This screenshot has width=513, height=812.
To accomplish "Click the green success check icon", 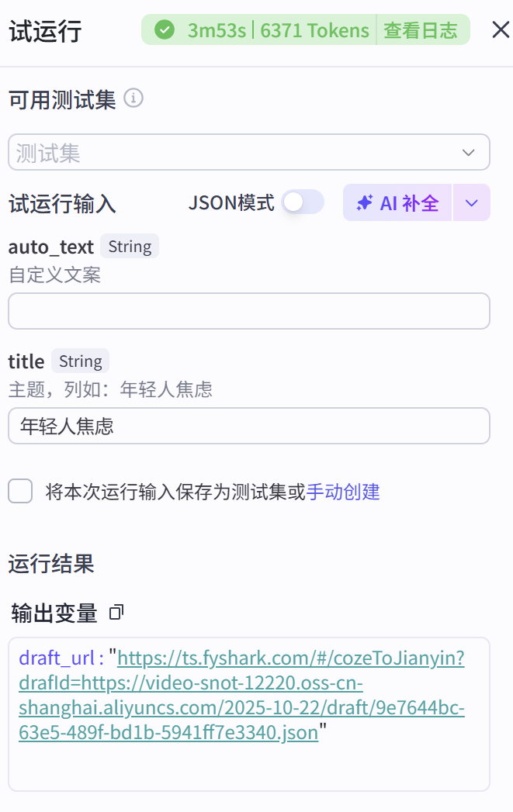I will tap(165, 29).
